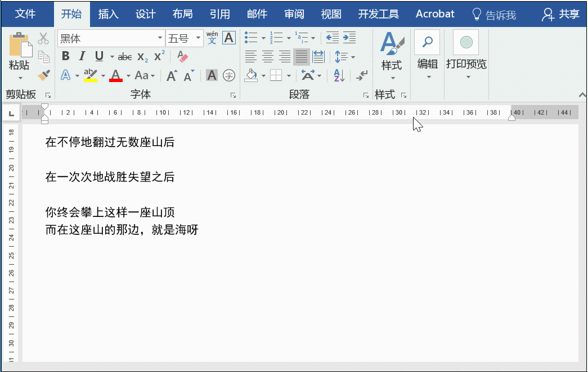Image resolution: width=588 pixels, height=372 pixels.
Task: Apply the red font color swatch
Action: pyautogui.click(x=116, y=75)
